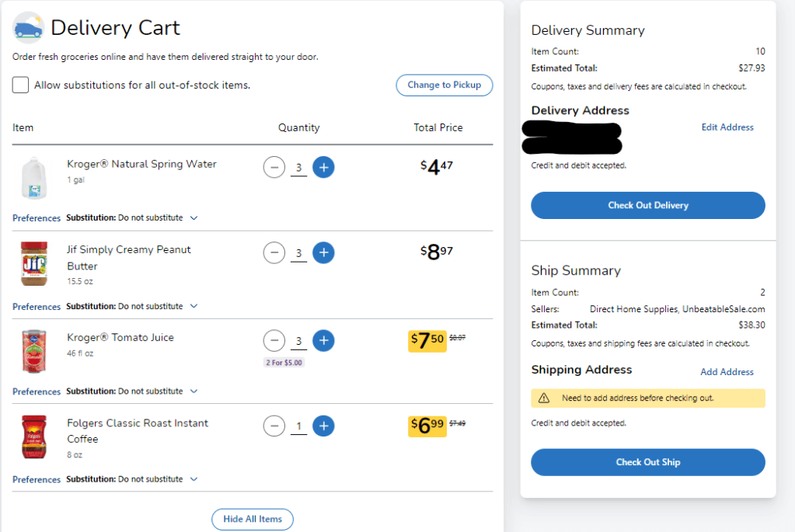Click the Check Out Ship button
Image resolution: width=795 pixels, height=532 pixels.
pyautogui.click(x=647, y=461)
